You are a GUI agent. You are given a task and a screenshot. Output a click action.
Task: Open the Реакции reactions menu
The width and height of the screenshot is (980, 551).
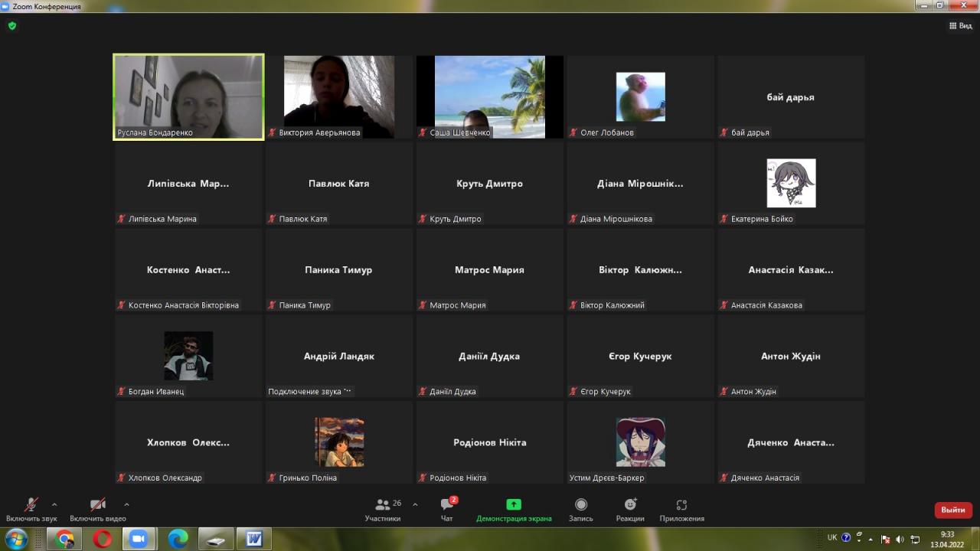point(630,505)
